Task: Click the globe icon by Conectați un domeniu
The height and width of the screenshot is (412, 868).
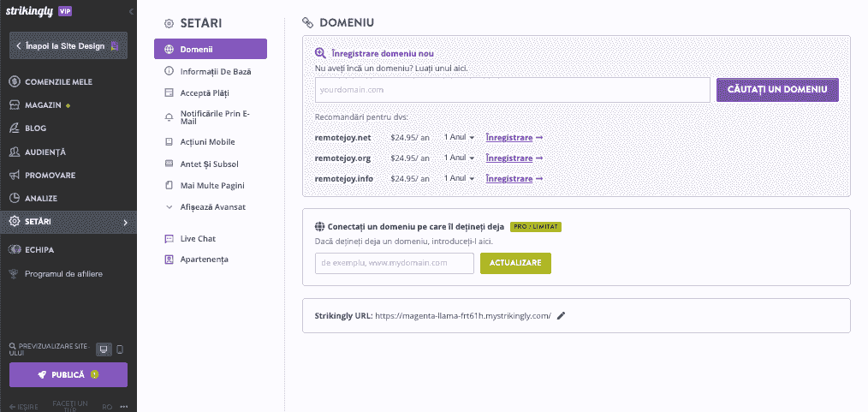Action: click(x=319, y=226)
